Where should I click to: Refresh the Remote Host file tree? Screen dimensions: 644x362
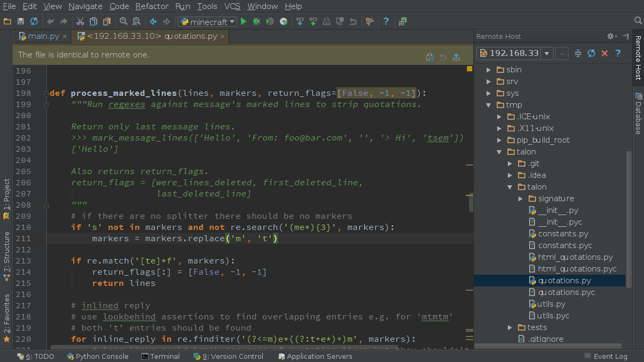[x=591, y=53]
